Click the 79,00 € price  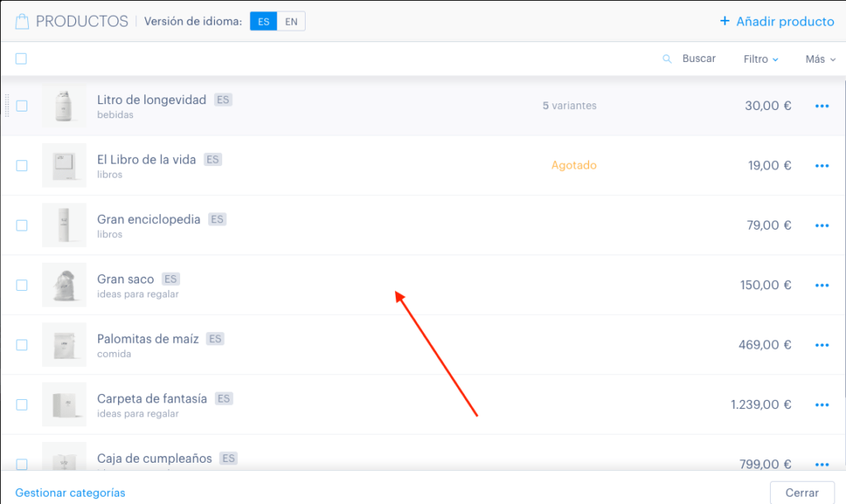coord(769,226)
